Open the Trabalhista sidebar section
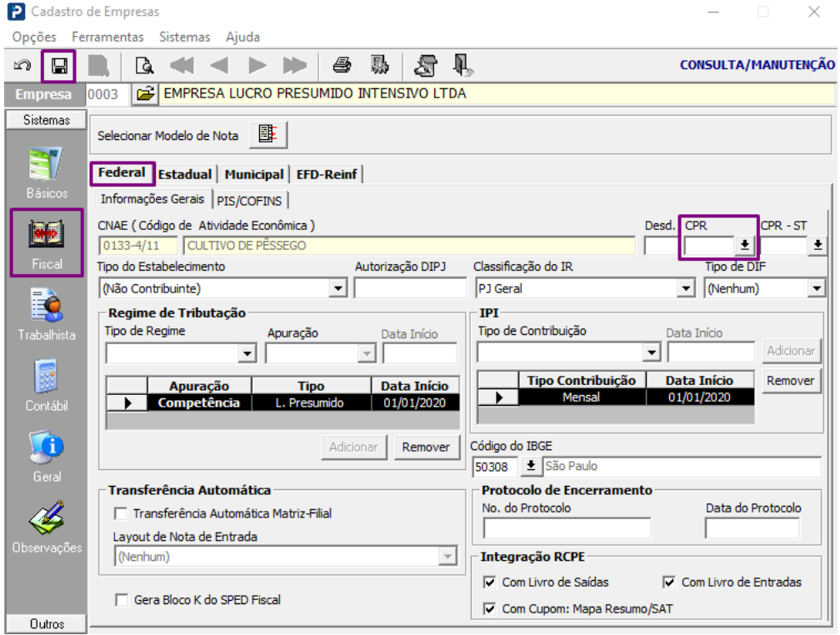 [x=47, y=313]
